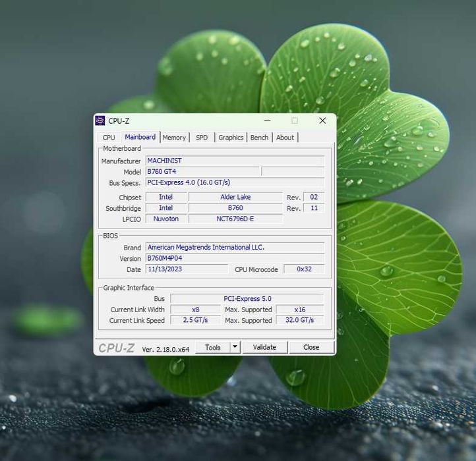Image resolution: width=476 pixels, height=461 pixels.
Task: Click the PCI-Express 5.0 bus value
Action: (247, 298)
